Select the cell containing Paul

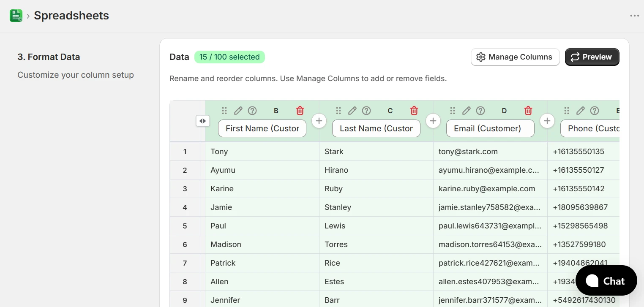pos(262,226)
